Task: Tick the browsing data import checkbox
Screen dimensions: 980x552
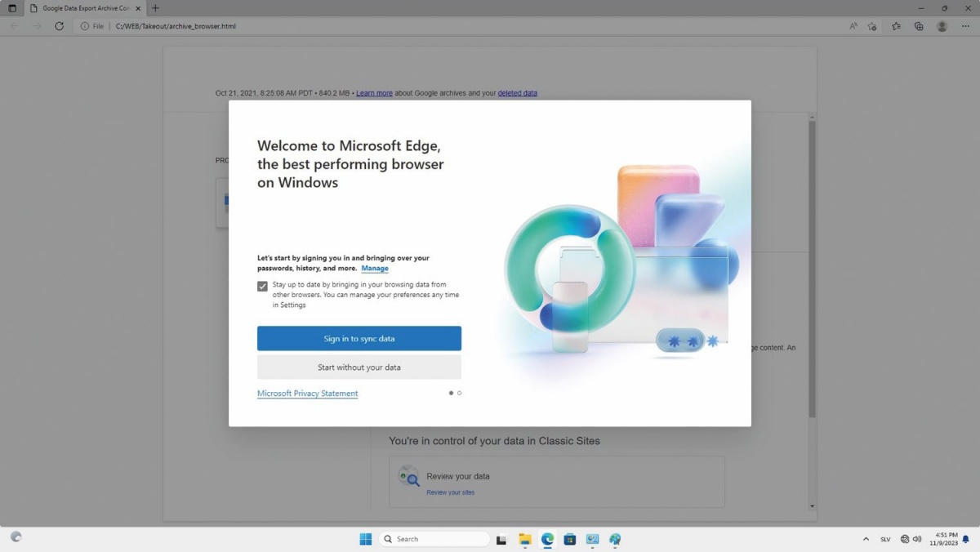Action: click(x=262, y=287)
